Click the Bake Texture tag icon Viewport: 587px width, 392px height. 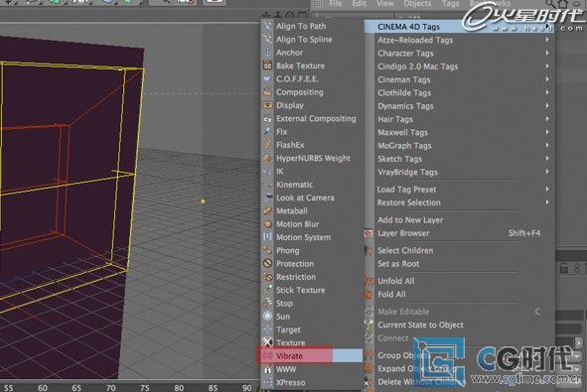click(x=267, y=65)
